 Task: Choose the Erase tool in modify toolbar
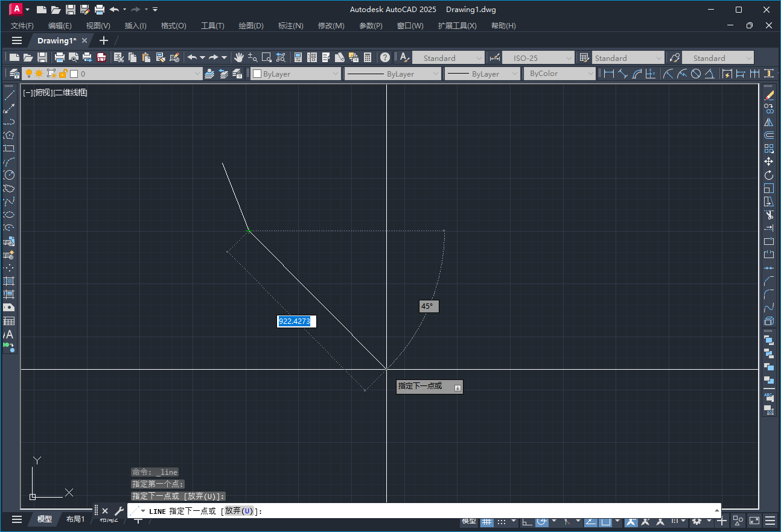pos(769,95)
